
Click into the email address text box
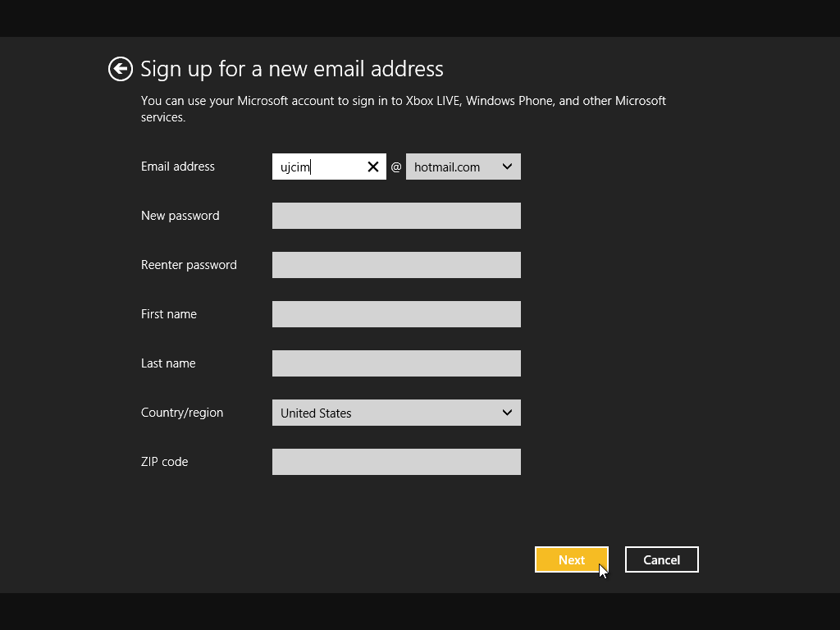tap(318, 167)
